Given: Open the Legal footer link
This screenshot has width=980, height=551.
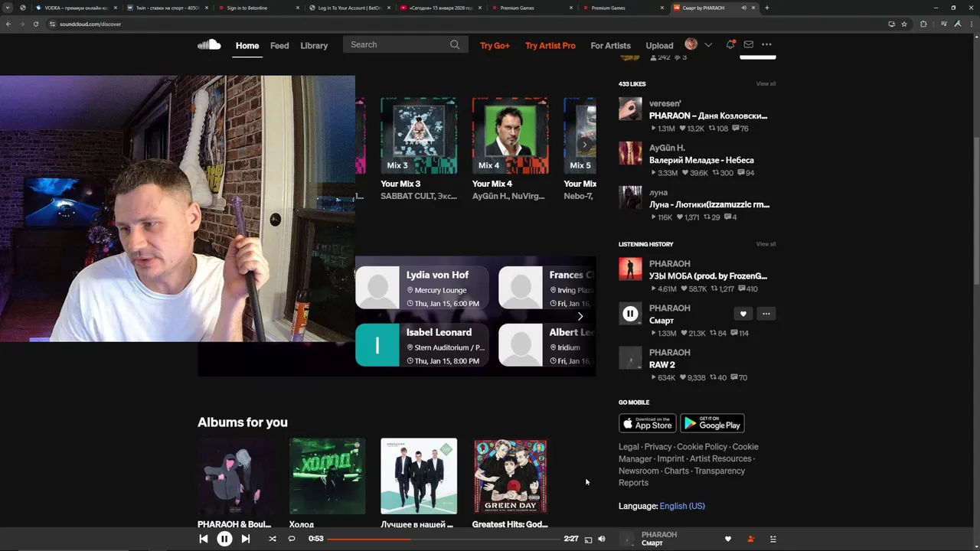Looking at the screenshot, I should [x=629, y=447].
